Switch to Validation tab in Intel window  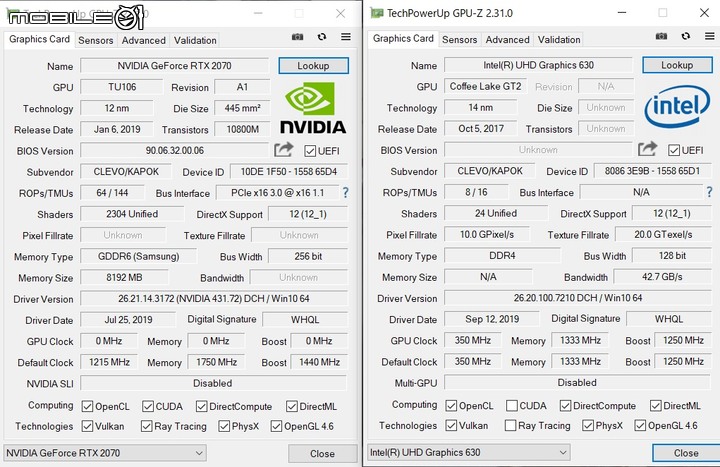click(x=558, y=39)
